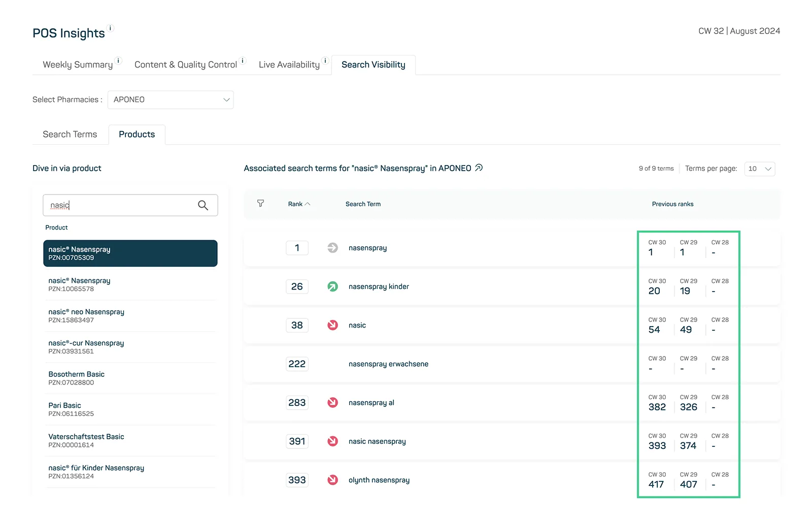
Task: Click the '9 of 9 terms' counter
Action: pyautogui.click(x=656, y=169)
